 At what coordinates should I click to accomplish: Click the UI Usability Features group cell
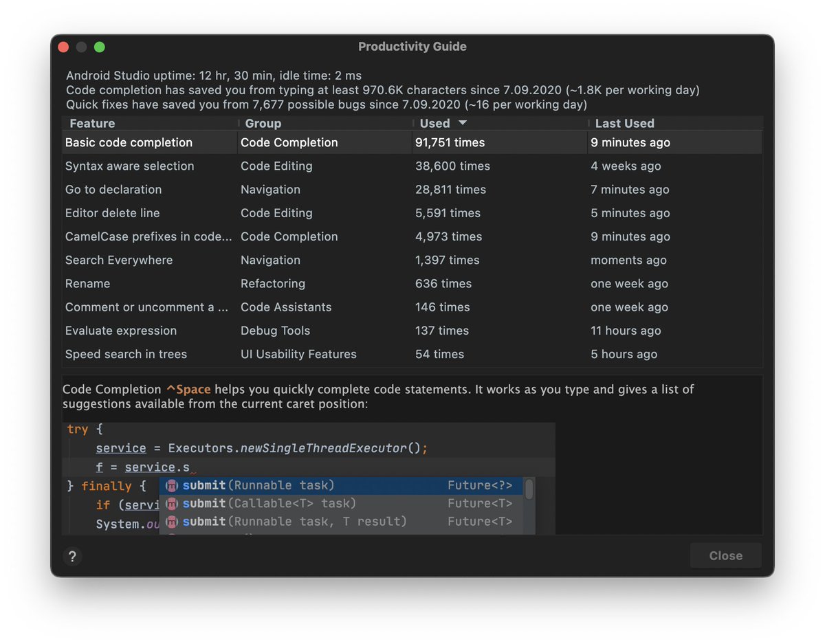(x=298, y=354)
